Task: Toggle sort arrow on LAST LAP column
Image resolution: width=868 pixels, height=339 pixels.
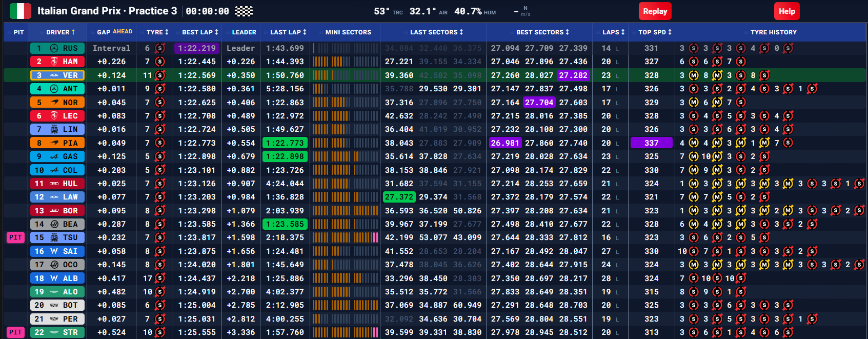Action: tap(305, 32)
